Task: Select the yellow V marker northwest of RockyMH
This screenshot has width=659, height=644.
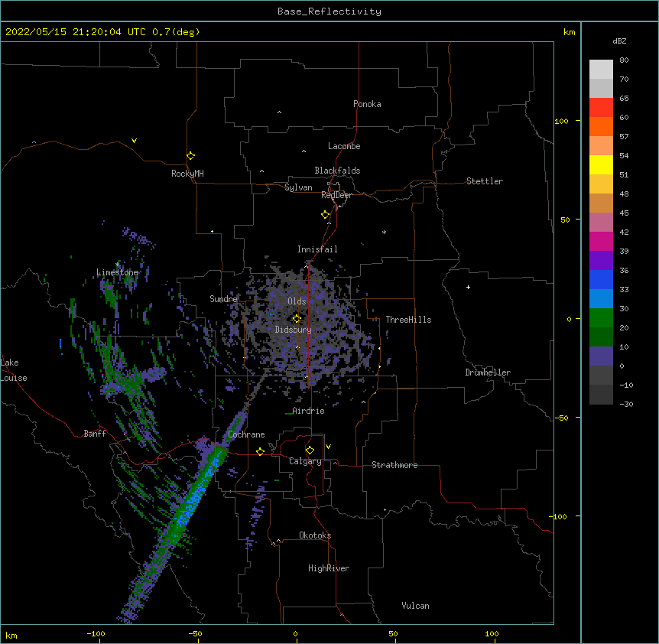Action: pyautogui.click(x=134, y=141)
